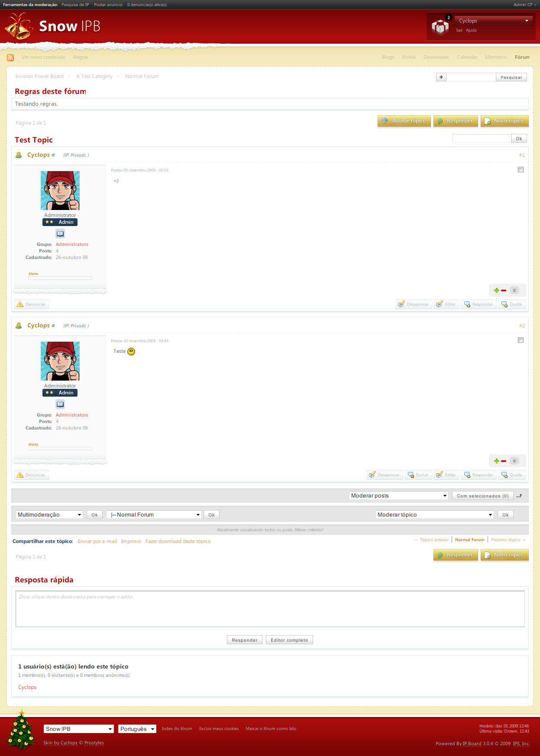The height and width of the screenshot is (756, 540).
Task: Click red minus reputation icon on post #2
Action: 504,461
